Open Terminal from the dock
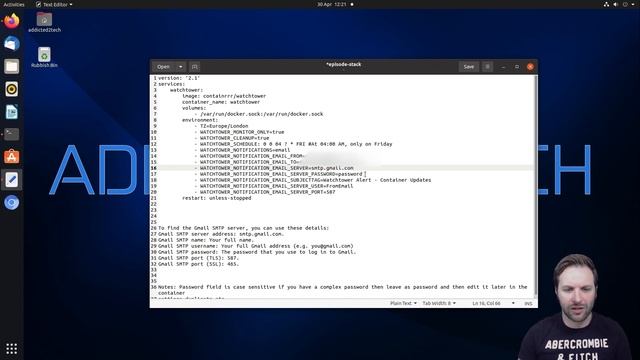The image size is (640, 360). [x=11, y=134]
